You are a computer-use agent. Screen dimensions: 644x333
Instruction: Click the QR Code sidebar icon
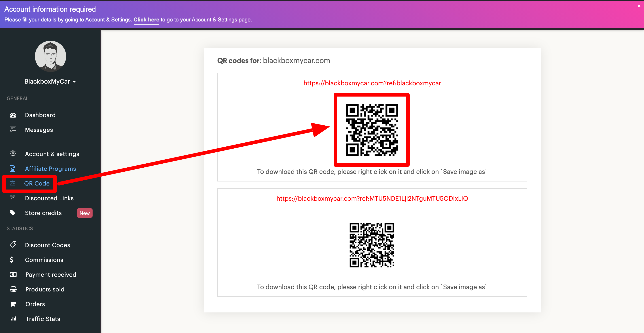(13, 183)
